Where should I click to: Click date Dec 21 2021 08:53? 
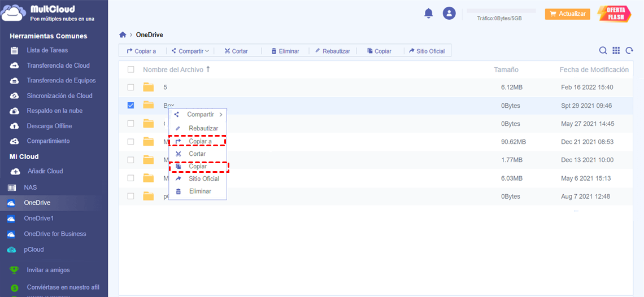click(588, 142)
